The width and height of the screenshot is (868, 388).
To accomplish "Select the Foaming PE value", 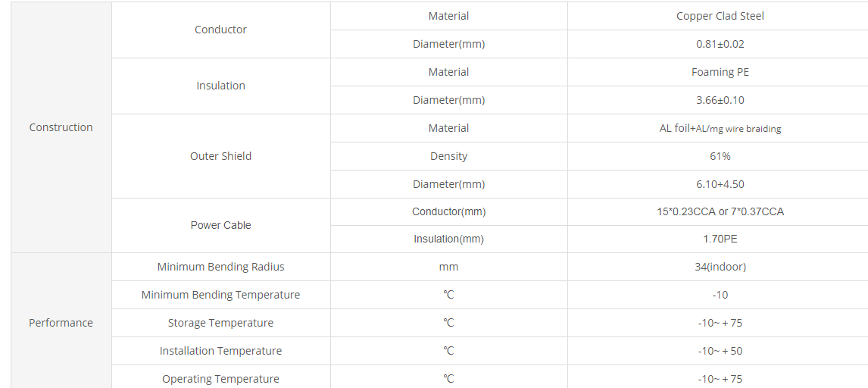I will click(720, 72).
